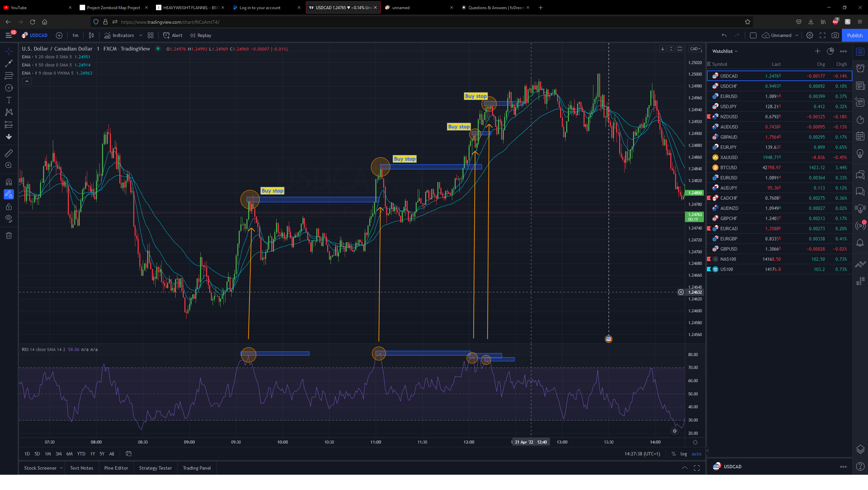Open the TradingView main hamburger menu

pos(9,35)
